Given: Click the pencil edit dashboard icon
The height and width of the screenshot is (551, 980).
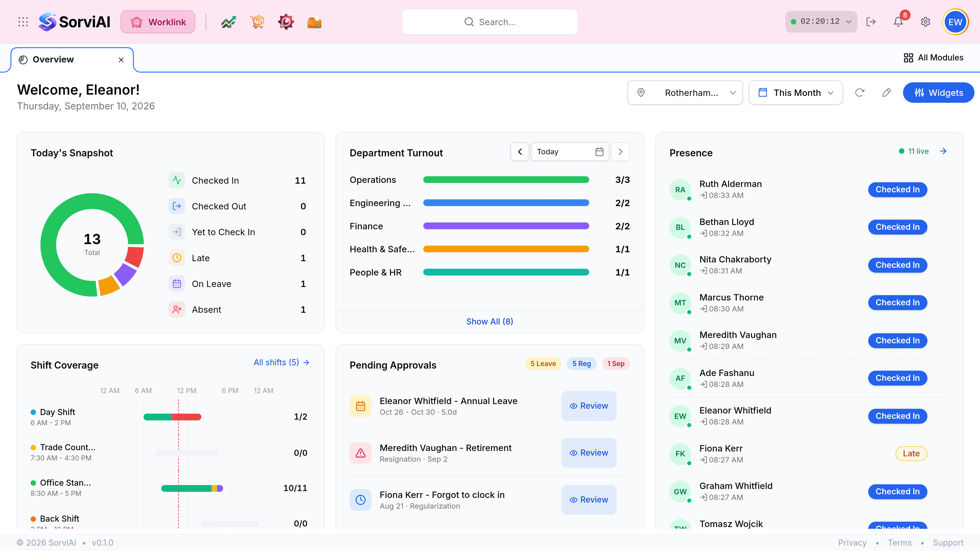Looking at the screenshot, I should coord(886,92).
